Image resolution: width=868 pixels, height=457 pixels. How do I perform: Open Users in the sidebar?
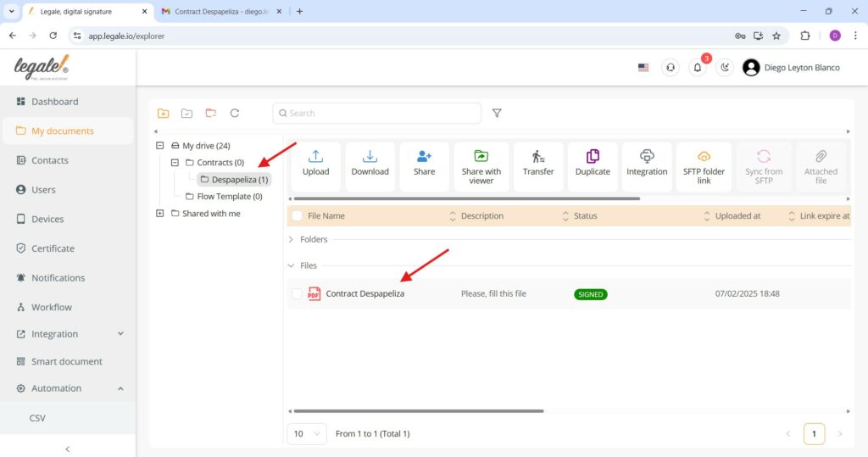click(69, 189)
